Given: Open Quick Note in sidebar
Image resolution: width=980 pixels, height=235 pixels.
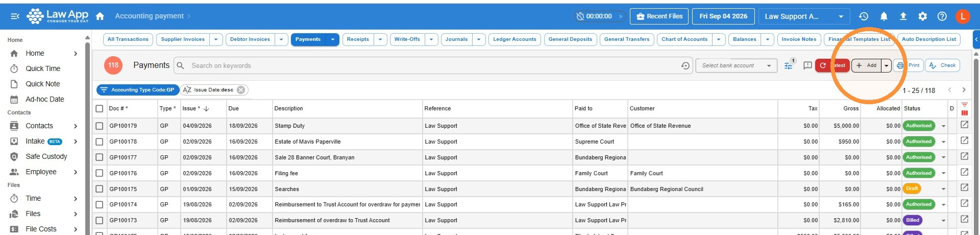Looking at the screenshot, I should point(43,84).
